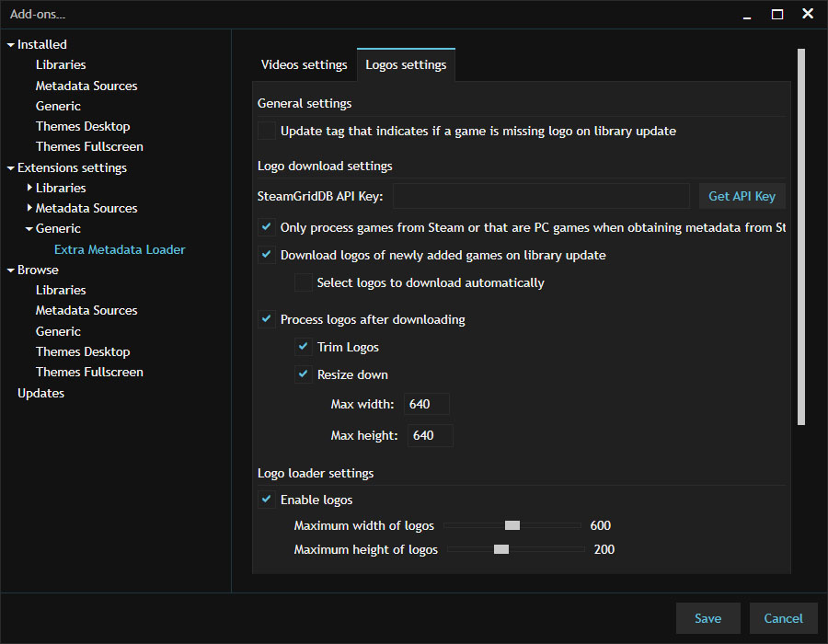The height and width of the screenshot is (644, 828).
Task: Uncheck 'Process logos after downloading'
Action: coord(266,319)
